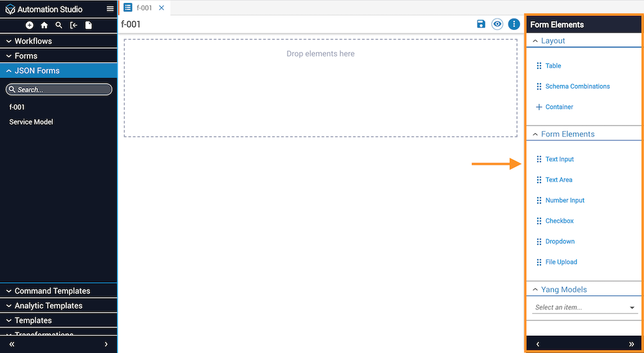
Task: Collapse left sidebar with double chevron
Action: (x=12, y=344)
